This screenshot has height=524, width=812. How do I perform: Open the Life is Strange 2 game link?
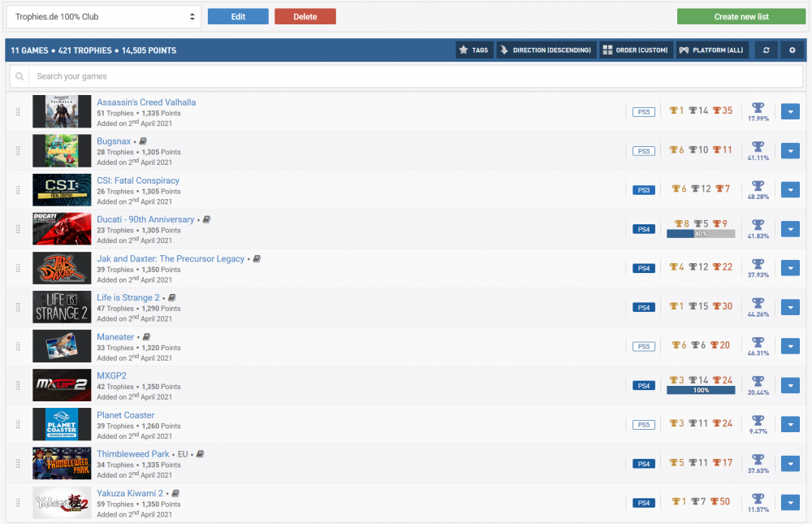tap(127, 298)
